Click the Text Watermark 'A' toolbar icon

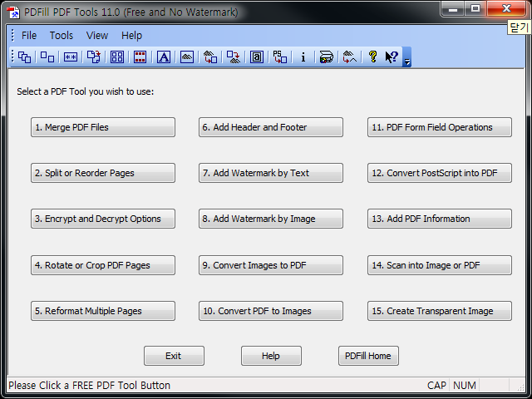tap(164, 57)
